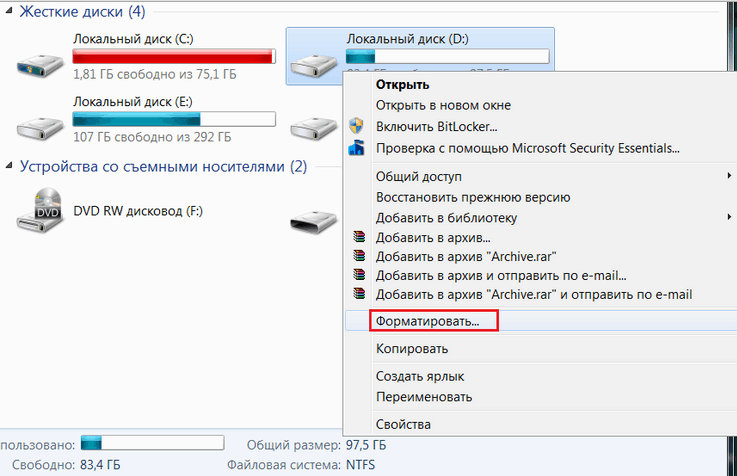
Task: Select the Local Disk (D:) drive icon
Action: click(314, 65)
